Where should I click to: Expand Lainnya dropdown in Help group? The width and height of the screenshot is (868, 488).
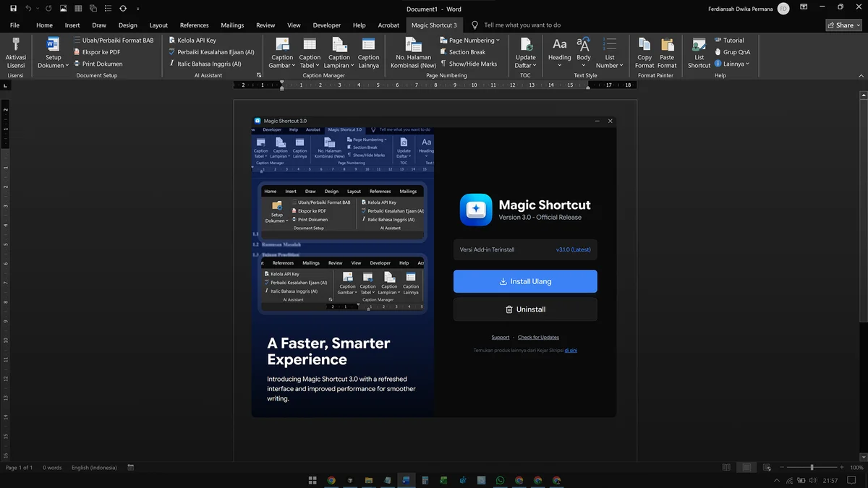click(x=731, y=64)
